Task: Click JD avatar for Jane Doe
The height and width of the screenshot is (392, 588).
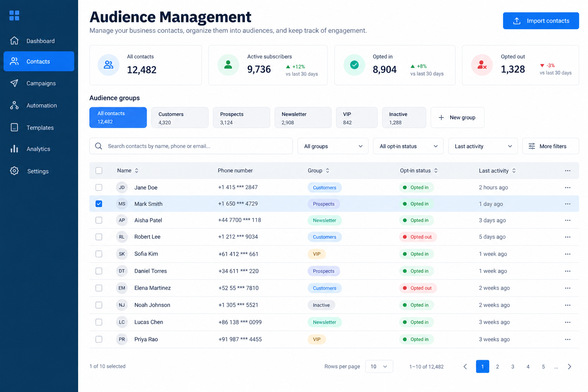Action: coord(122,188)
